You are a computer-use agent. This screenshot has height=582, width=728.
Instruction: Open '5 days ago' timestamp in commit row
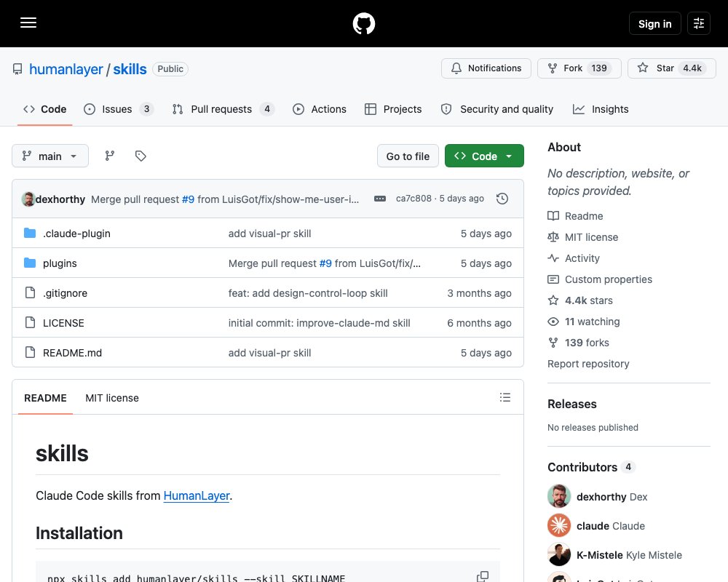click(x=462, y=199)
